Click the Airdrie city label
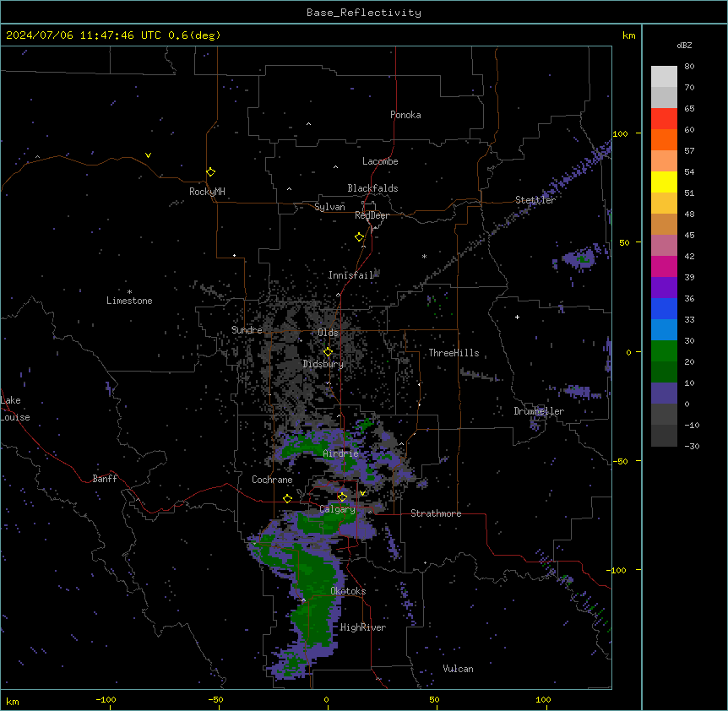This screenshot has height=711, width=728. pyautogui.click(x=341, y=453)
